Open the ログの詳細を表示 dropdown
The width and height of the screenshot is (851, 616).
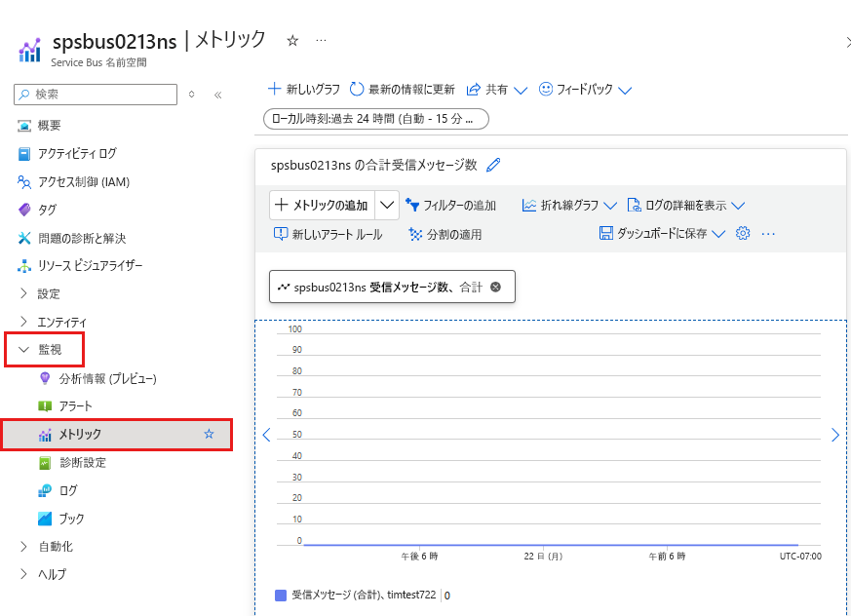[685, 205]
